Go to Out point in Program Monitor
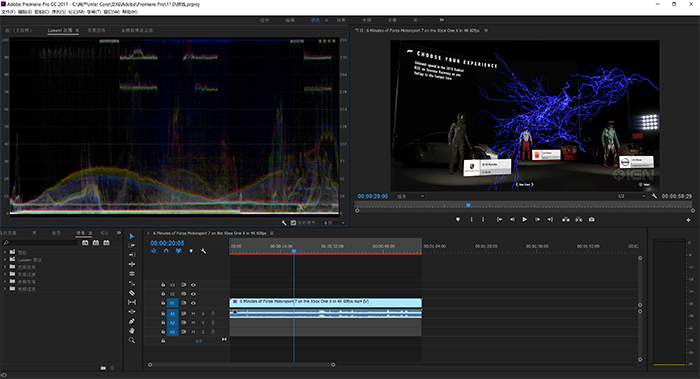Screen dimensions: 700x379 click(550, 219)
